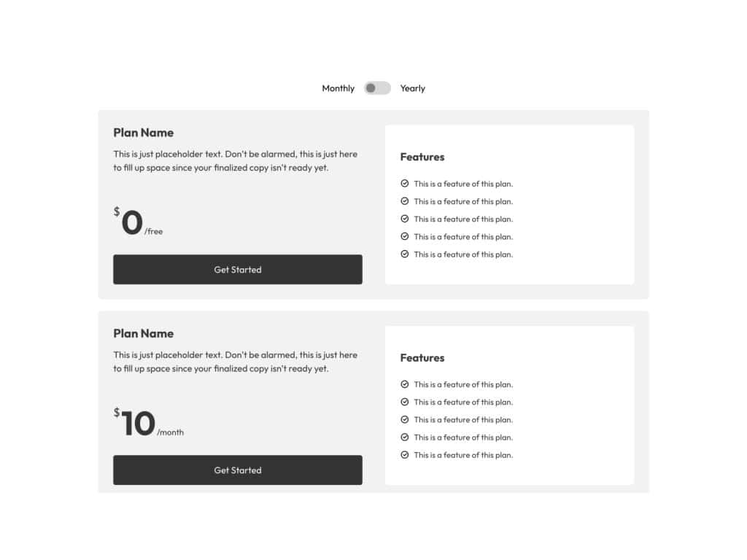Viewport: 747px width, 560px height.
Task: Select the $10 plan's Plan Name heading
Action: click(143, 333)
